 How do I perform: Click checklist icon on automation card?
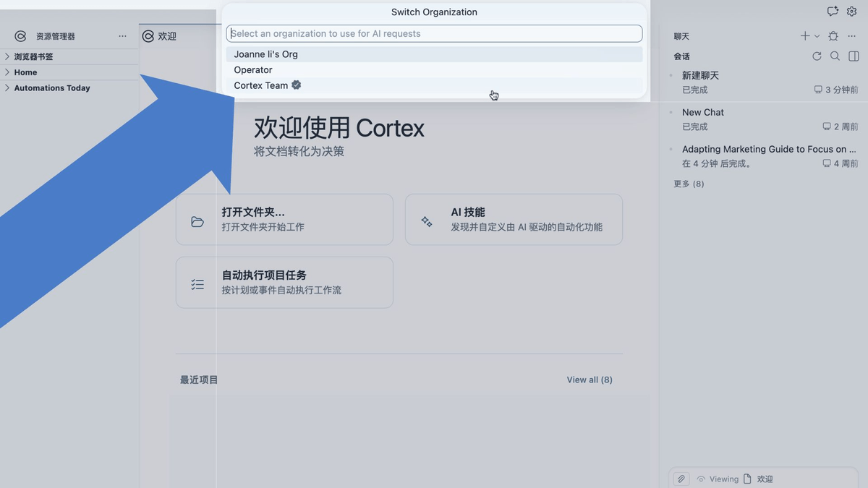coord(197,285)
